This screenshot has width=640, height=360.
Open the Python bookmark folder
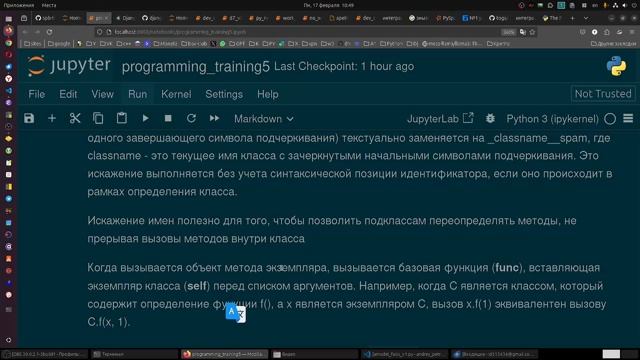click(391, 43)
